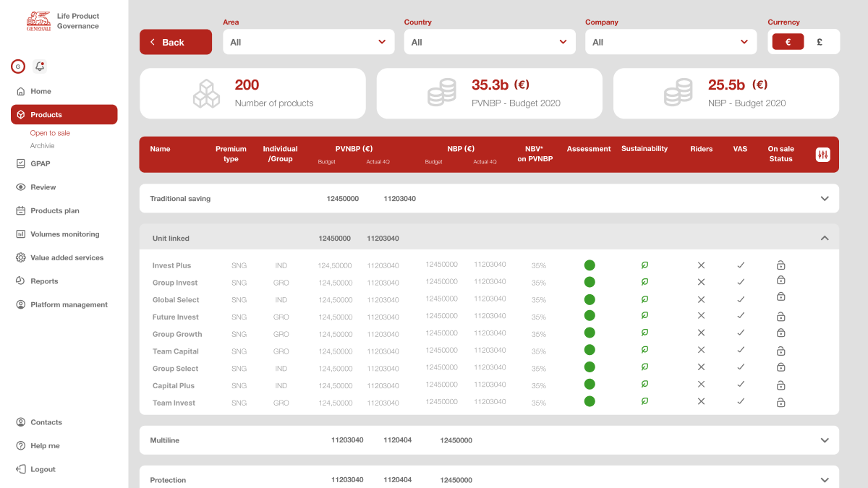This screenshot has height=488, width=868.
Task: Click green assessment dot for Invest Plus
Action: [x=590, y=265]
